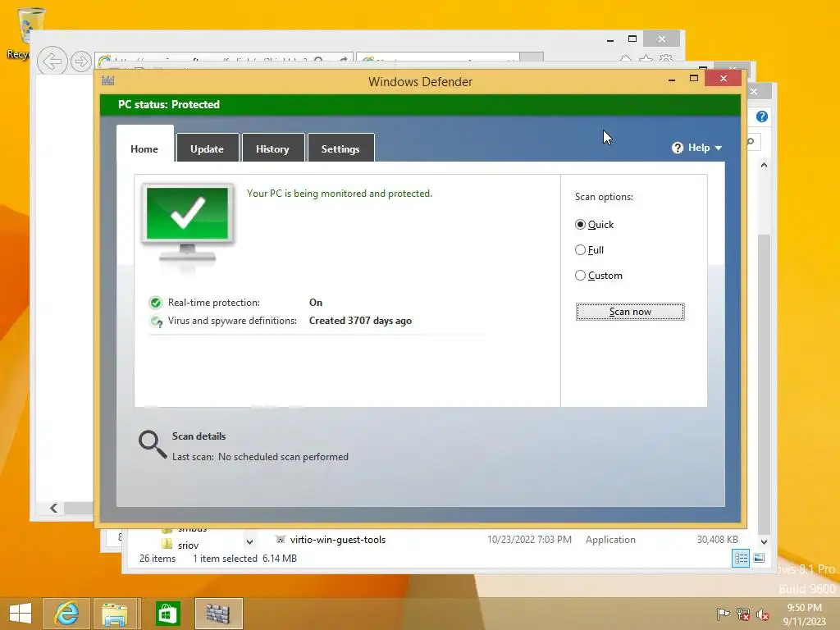This screenshot has height=630, width=840.
Task: Click the muted volume tray icon
Action: [762, 614]
